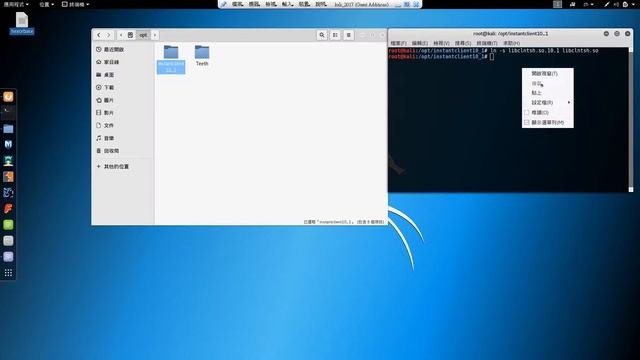Open 回收筒 (Trash) in sidebar
The width and height of the screenshot is (640, 360).
point(122,151)
